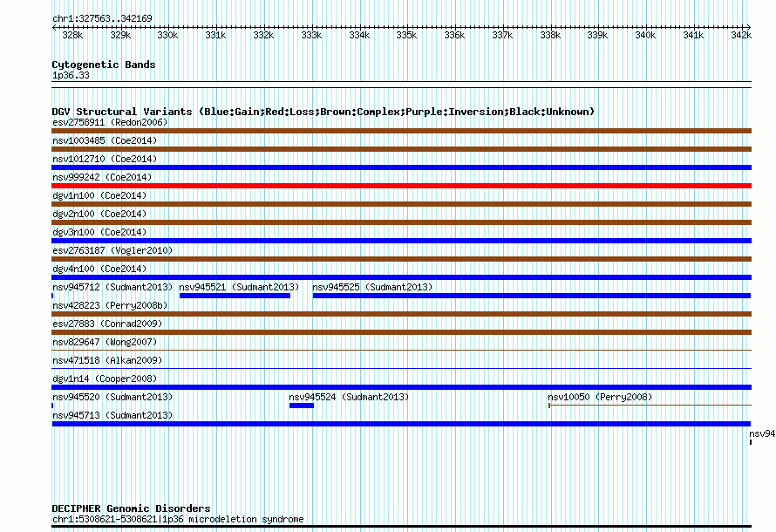Open nsv945712 (Sudmant2013) variant label
The image size is (776, 532).
click(x=112, y=287)
